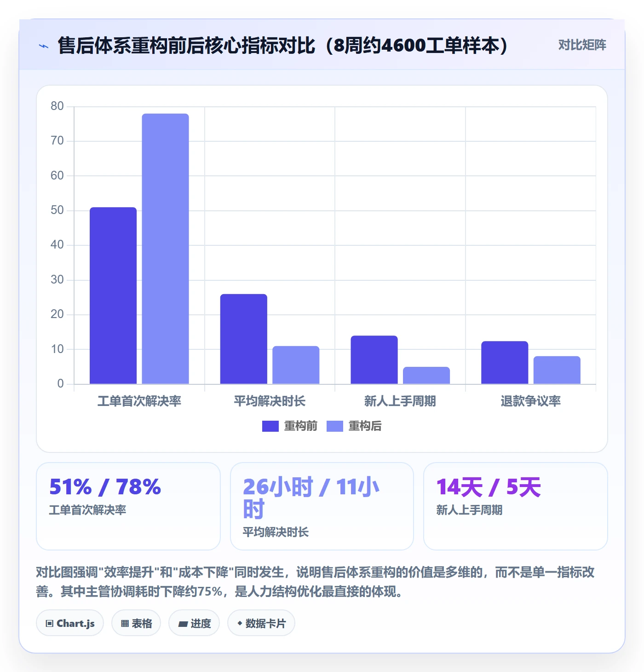Click the summary paragraph starting with 对比图强调
644x672 pixels.
point(316,582)
